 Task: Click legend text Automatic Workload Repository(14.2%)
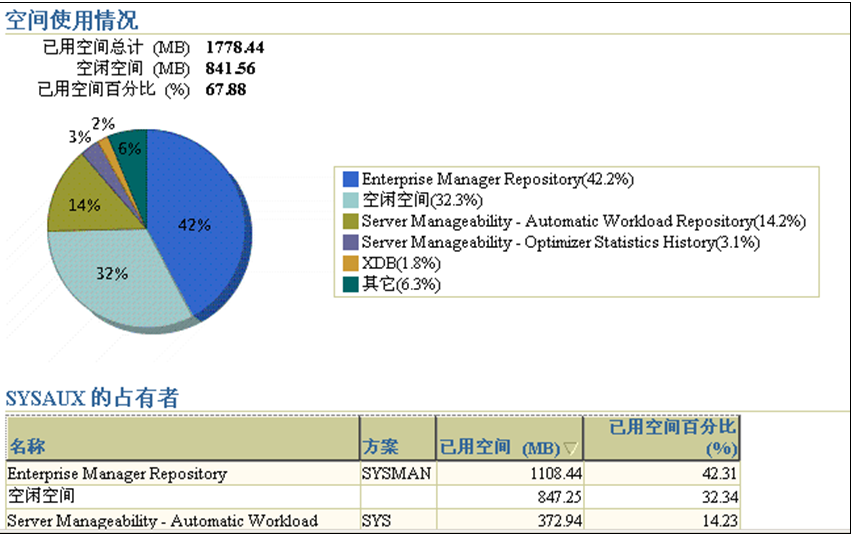665,221
